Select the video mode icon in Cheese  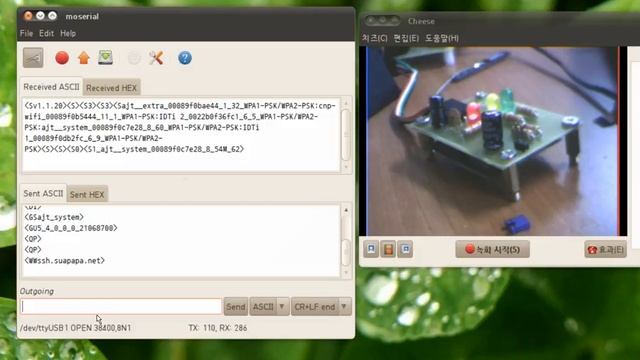[388, 249]
